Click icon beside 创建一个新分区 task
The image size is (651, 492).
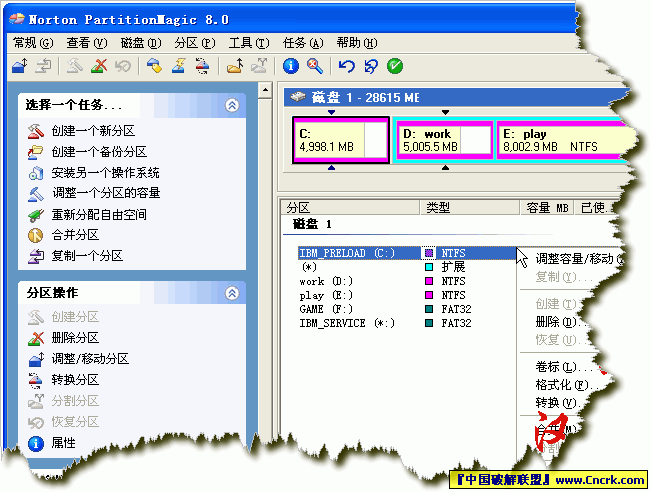tap(36, 131)
